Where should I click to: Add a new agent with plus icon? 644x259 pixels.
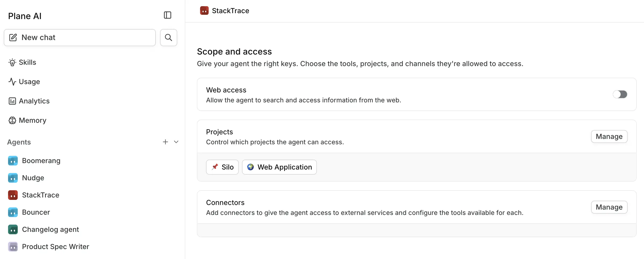tap(165, 142)
